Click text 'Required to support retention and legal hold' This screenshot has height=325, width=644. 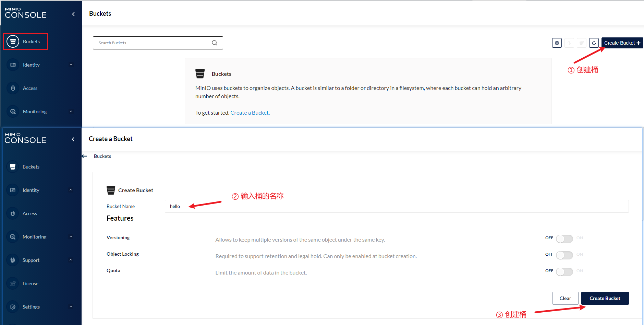click(269, 256)
